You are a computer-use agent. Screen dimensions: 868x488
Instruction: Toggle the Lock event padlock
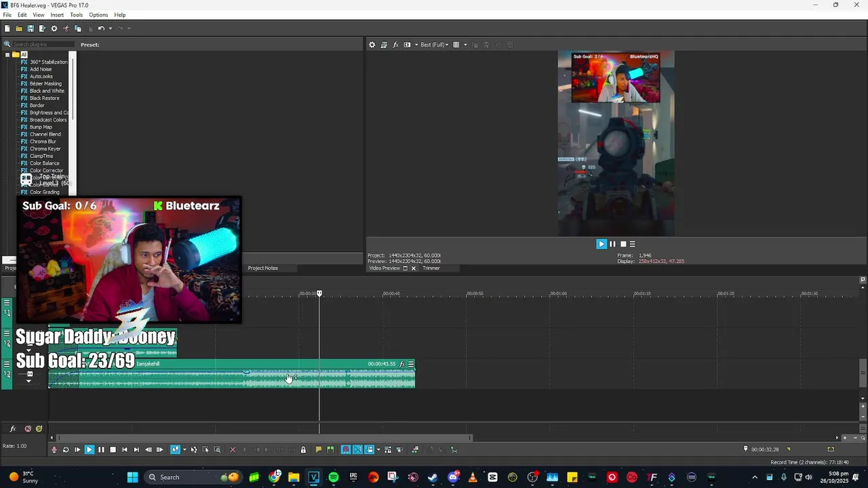(x=303, y=449)
